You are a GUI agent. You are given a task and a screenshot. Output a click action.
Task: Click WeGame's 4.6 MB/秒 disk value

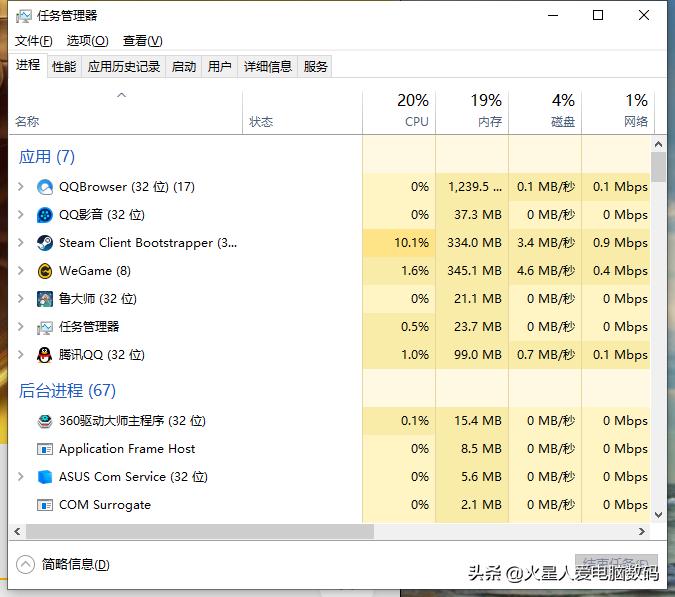[x=546, y=271]
